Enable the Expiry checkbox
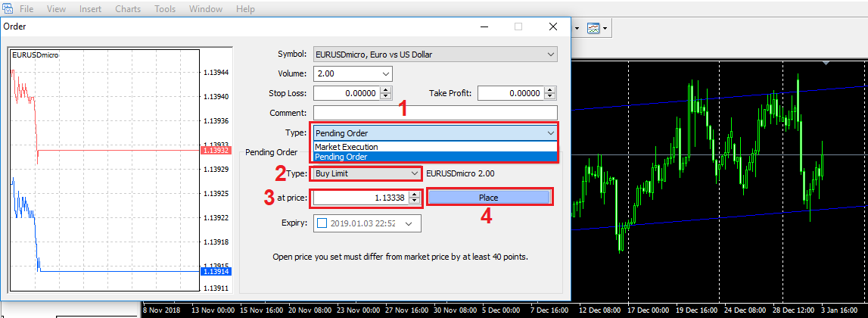 coord(323,223)
